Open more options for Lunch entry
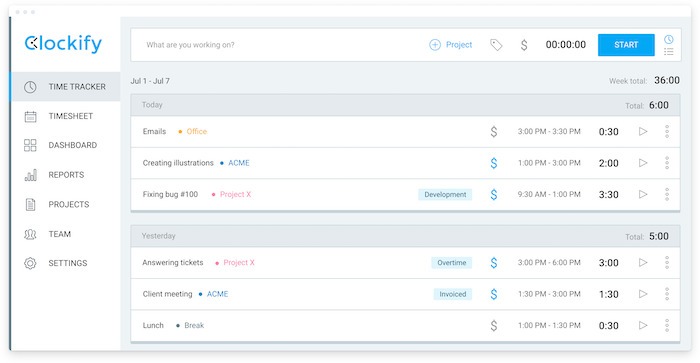Image resolution: width=700 pixels, height=363 pixels. click(x=667, y=325)
